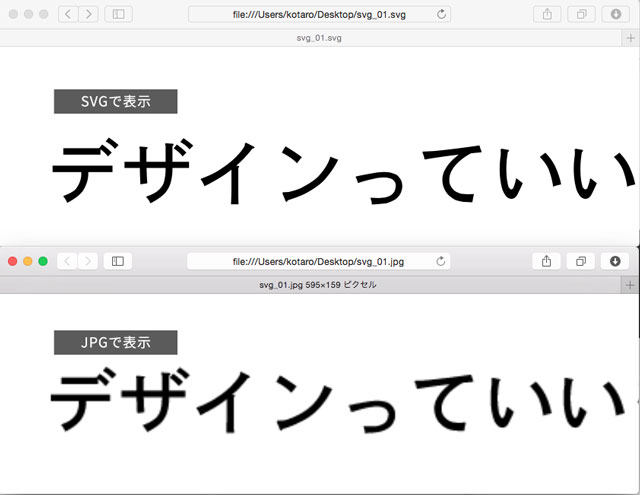
Task: Click the JPGで表示 label
Action: pos(116,342)
